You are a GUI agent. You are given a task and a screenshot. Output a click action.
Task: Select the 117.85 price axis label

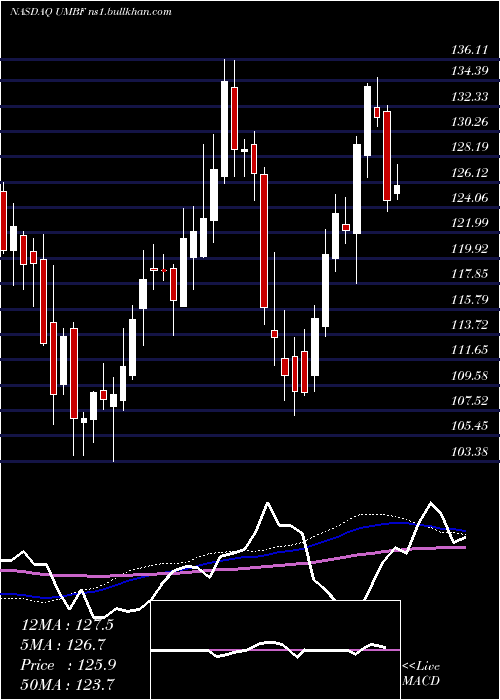(x=470, y=273)
